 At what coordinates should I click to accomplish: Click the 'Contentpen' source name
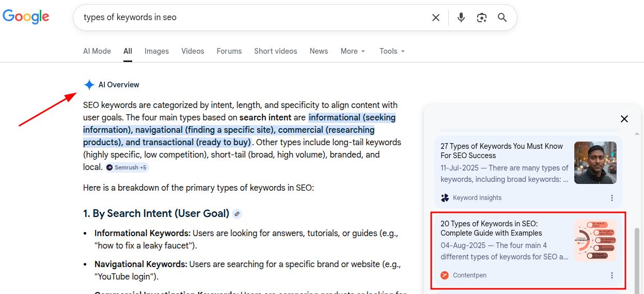click(469, 275)
